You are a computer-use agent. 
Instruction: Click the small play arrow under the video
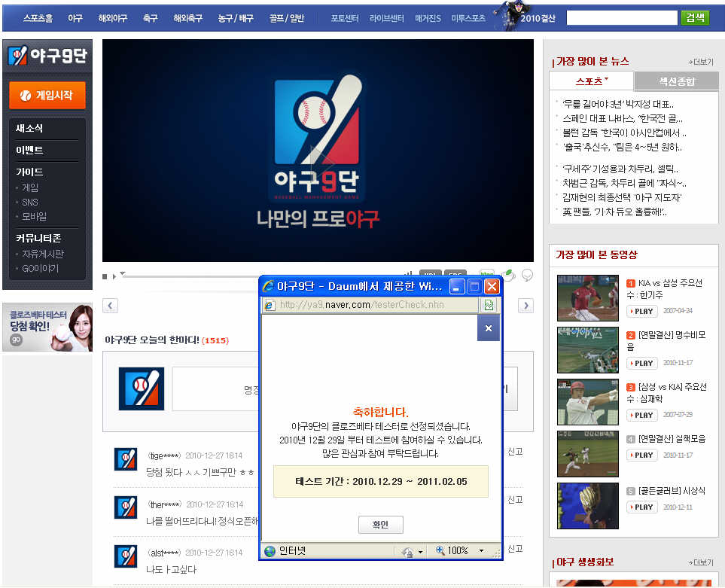click(114, 276)
